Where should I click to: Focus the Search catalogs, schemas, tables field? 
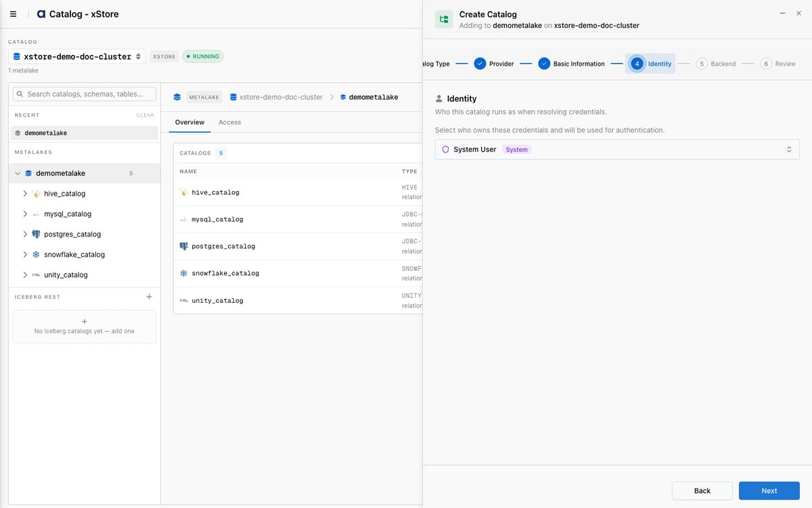tap(85, 94)
